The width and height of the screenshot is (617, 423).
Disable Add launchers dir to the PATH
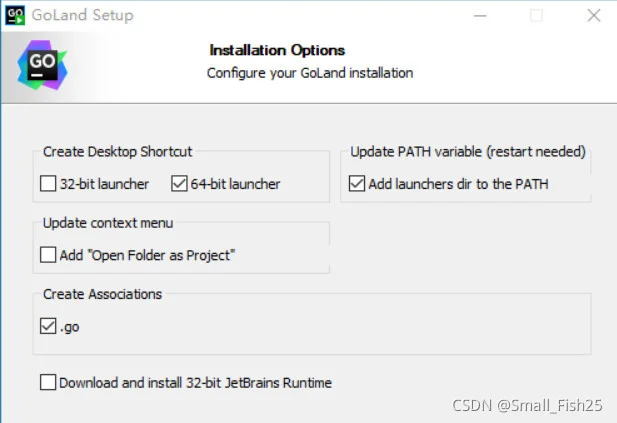click(357, 184)
